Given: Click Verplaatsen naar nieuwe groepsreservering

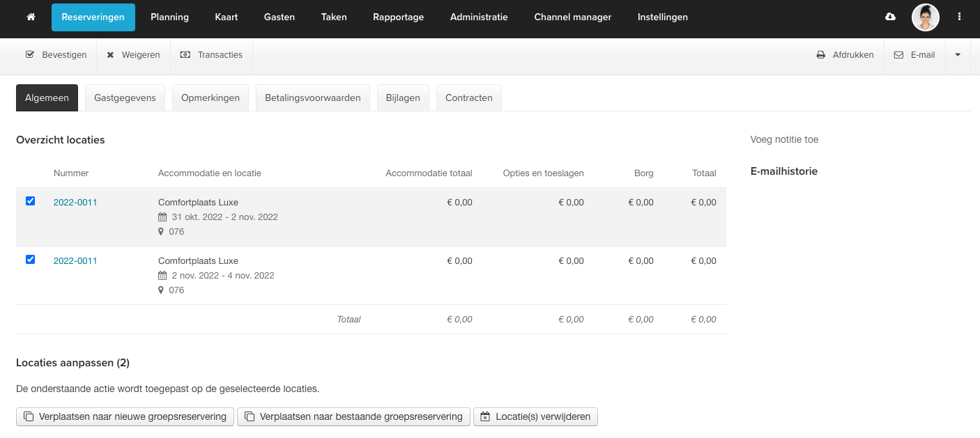Looking at the screenshot, I should (x=125, y=417).
